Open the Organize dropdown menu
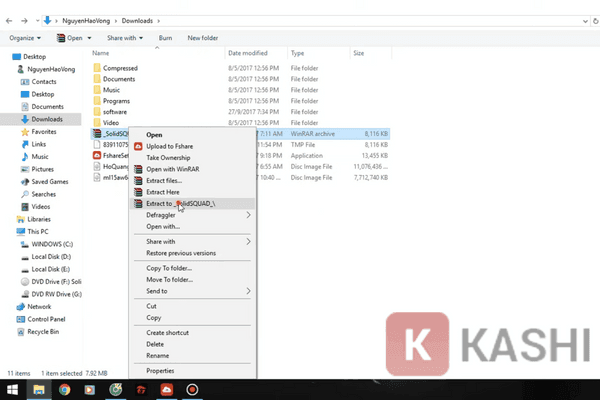The width and height of the screenshot is (600, 400). click(25, 38)
